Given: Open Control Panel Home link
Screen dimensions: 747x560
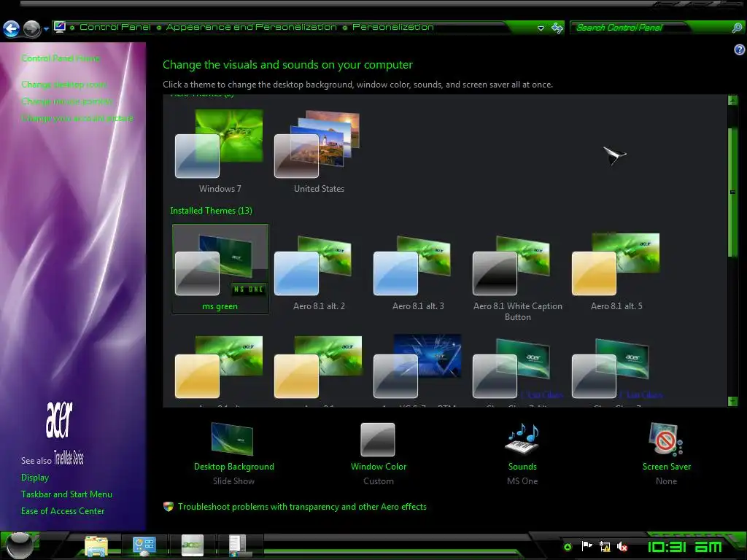Looking at the screenshot, I should tap(61, 58).
